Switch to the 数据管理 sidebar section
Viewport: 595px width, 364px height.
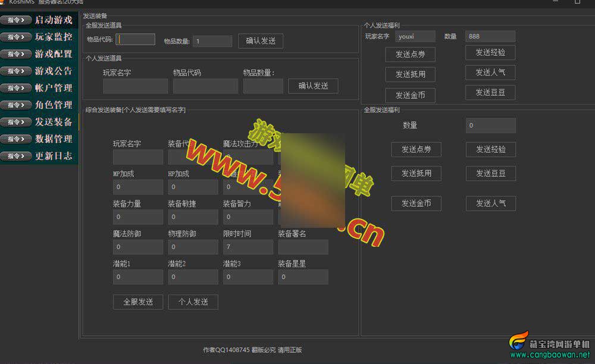click(53, 139)
